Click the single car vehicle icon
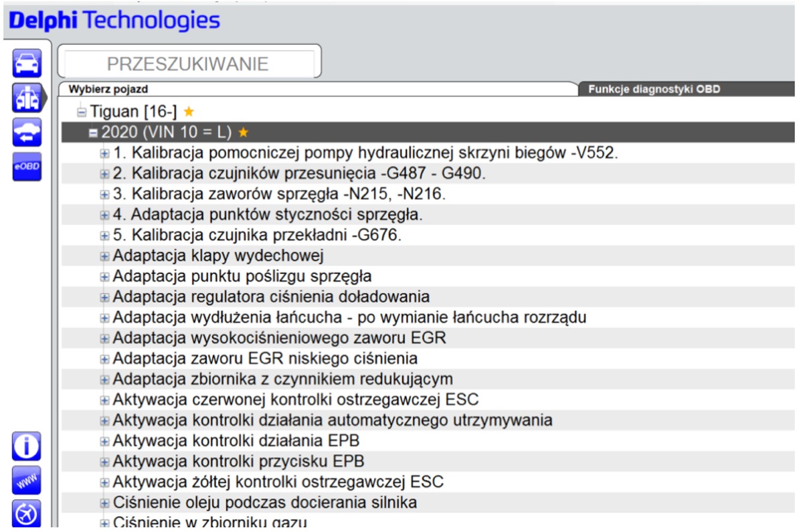 pyautogui.click(x=27, y=64)
